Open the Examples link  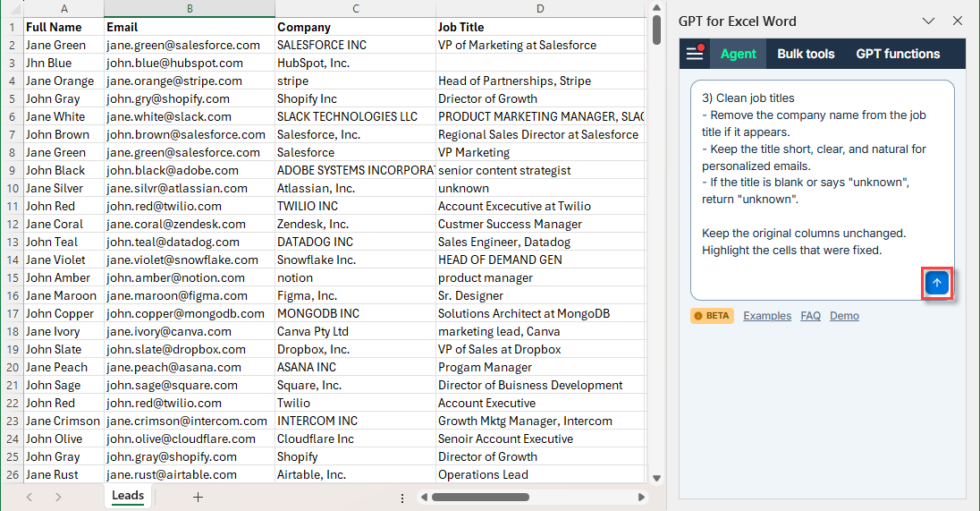(x=767, y=316)
